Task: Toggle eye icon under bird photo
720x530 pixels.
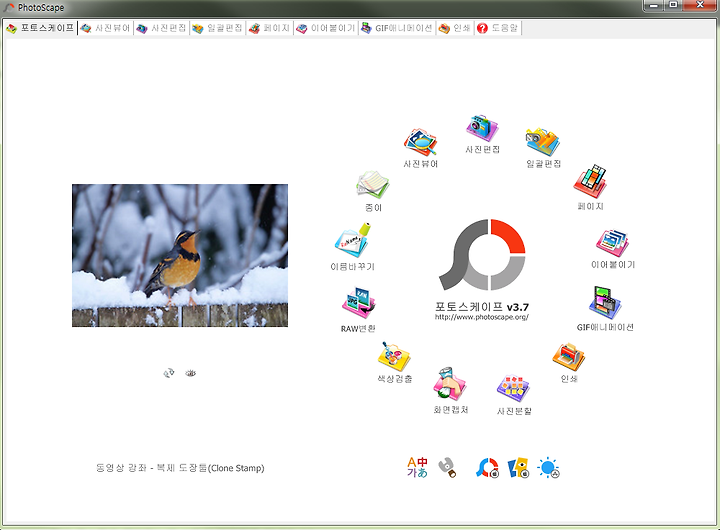Action: click(x=191, y=373)
